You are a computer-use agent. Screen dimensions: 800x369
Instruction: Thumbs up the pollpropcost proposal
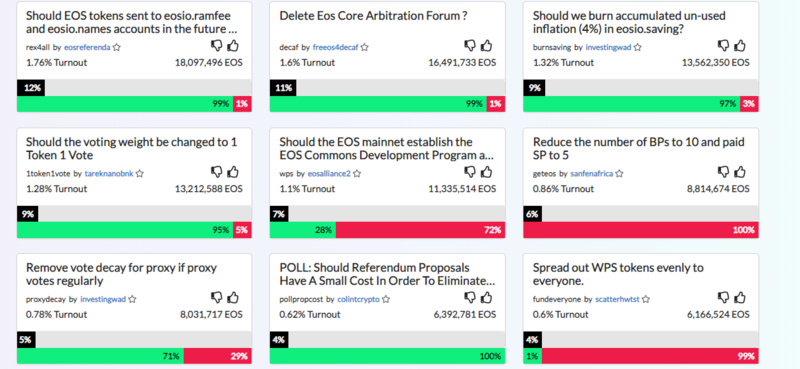click(x=487, y=298)
